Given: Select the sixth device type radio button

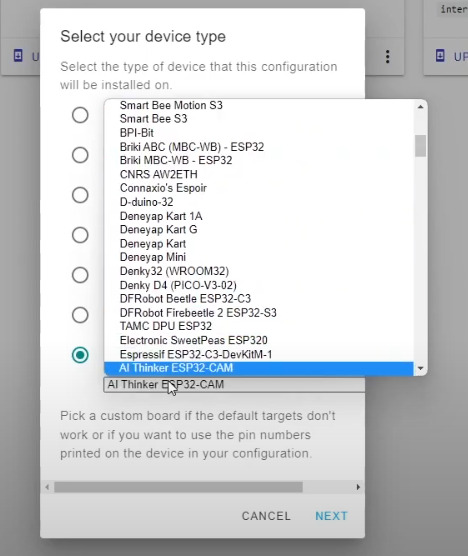Looking at the screenshot, I should (80, 315).
